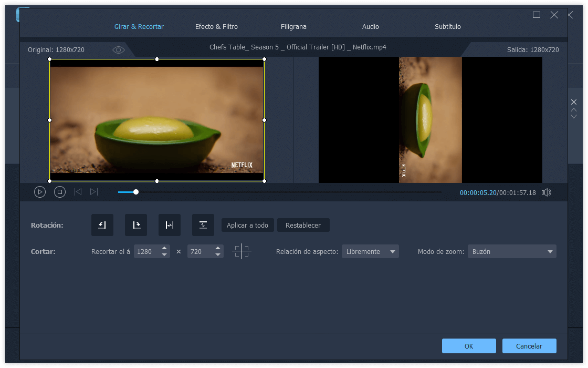Open the Efecto & Filtro tab
The height and width of the screenshot is (368, 588).
[x=216, y=27]
